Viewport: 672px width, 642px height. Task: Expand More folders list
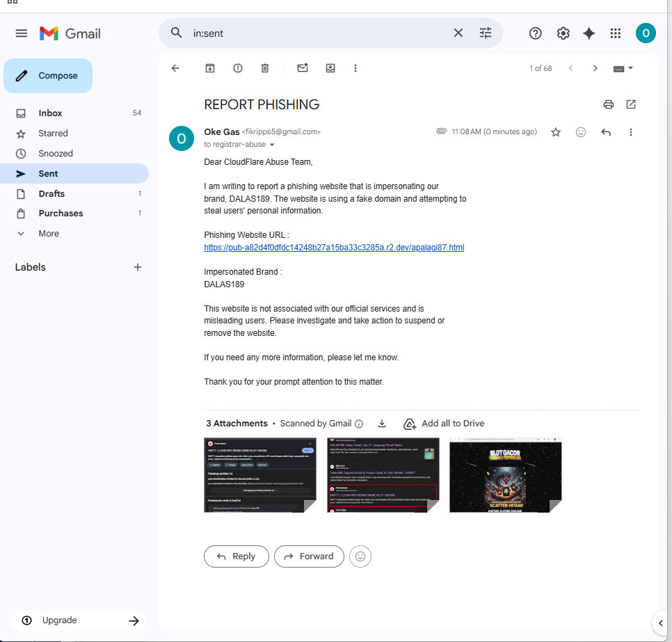tap(74, 234)
